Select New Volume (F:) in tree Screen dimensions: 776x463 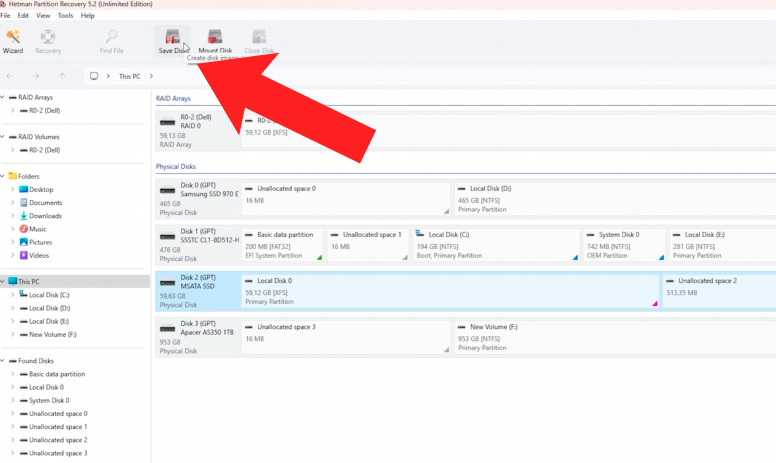(52, 334)
